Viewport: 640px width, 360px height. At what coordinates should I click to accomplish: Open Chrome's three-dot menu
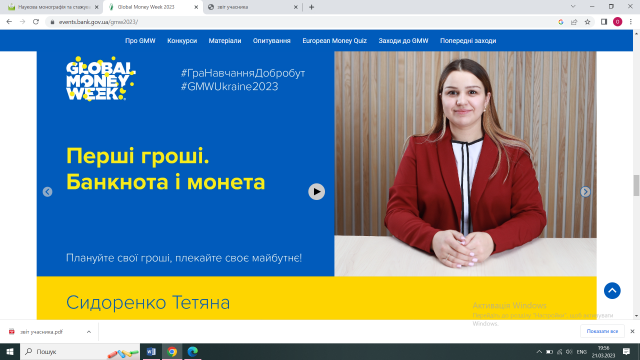click(631, 22)
